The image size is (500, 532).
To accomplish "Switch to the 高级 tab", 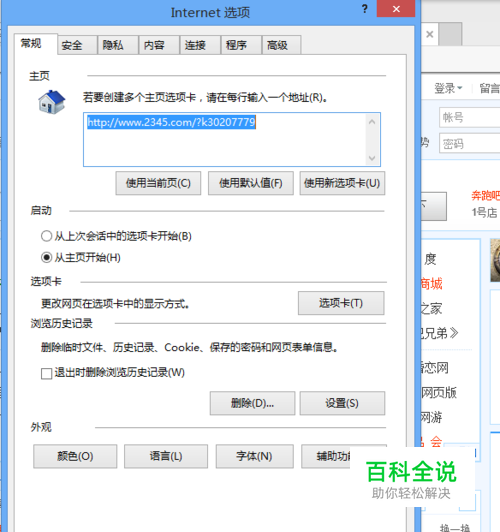I will point(282,45).
